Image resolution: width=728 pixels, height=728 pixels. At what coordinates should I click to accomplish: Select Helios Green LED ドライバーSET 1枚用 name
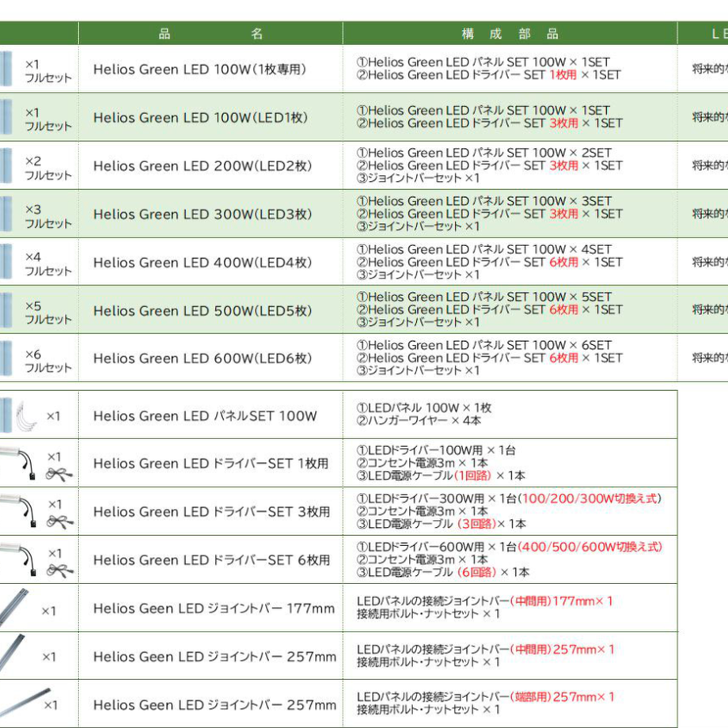(x=210, y=464)
